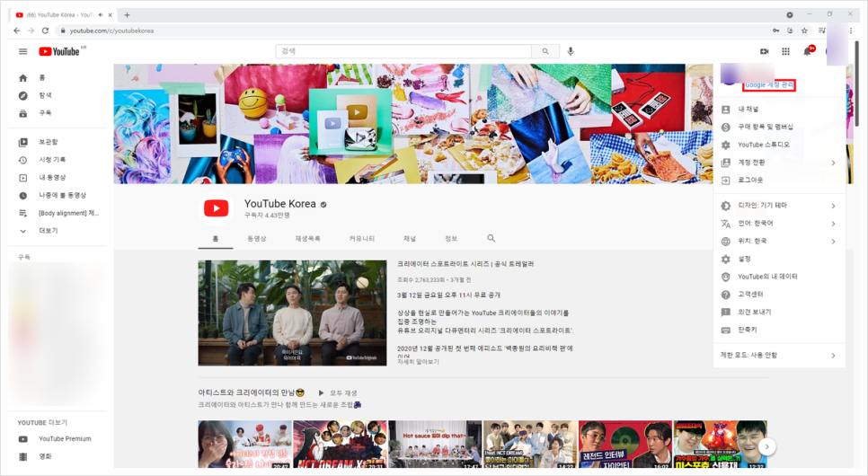Screen dimensions: 868x476
Task: Open 구매 항목 및 멤버십 in account menu
Action: point(779,128)
